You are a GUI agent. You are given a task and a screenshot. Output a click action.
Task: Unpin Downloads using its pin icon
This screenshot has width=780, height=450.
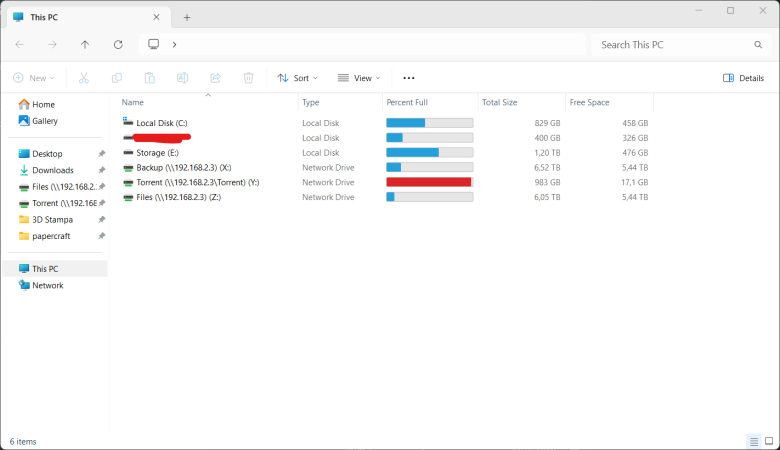101,171
